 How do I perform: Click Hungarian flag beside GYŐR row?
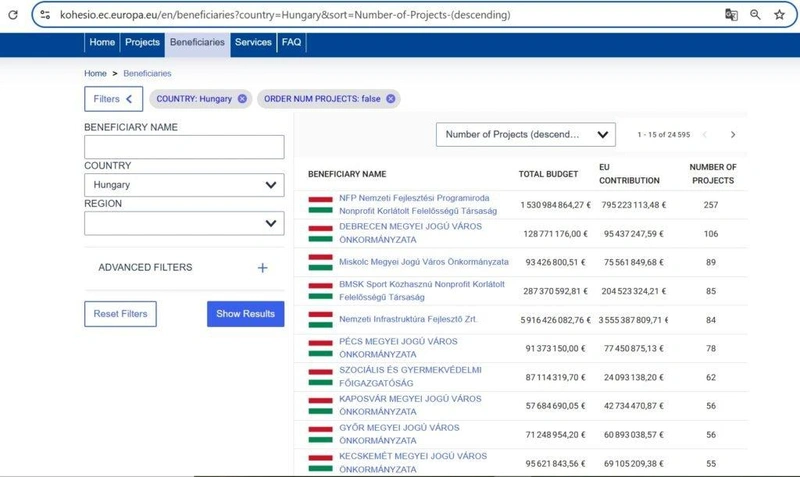[320, 434]
